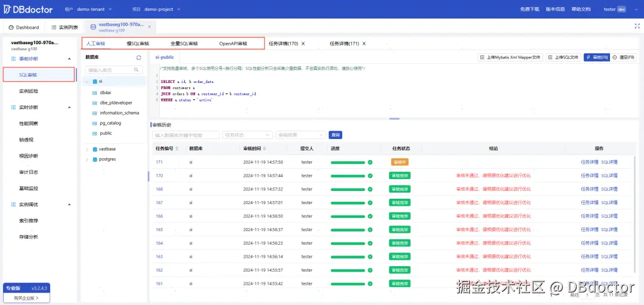Open task number 170 link
Screen dimensions: 644x305
click(159, 175)
